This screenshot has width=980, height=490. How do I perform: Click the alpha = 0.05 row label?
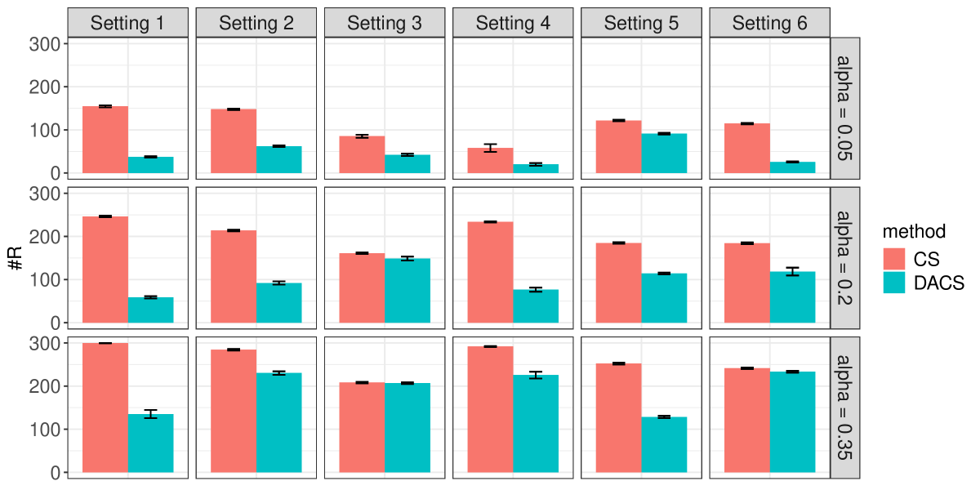coord(845,108)
